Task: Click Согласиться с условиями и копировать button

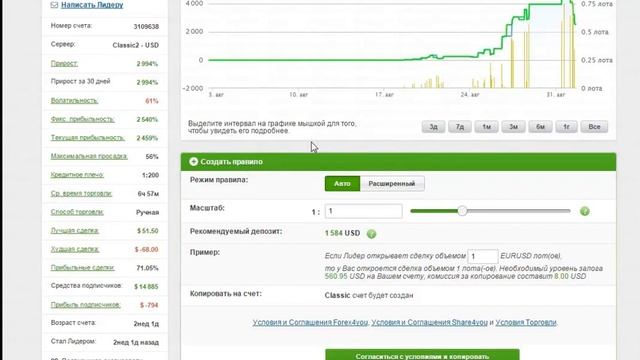Action: point(422,355)
